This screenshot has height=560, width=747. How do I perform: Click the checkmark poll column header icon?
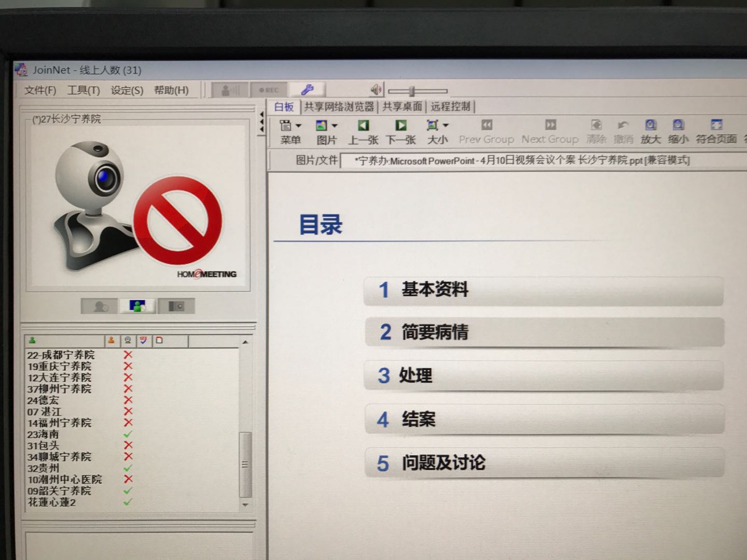[144, 341]
